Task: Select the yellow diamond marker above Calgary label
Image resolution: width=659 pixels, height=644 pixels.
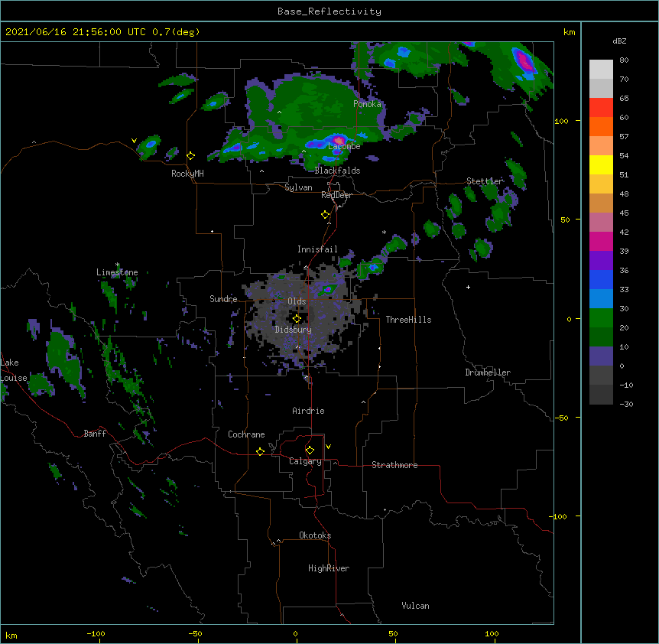Action: tap(310, 450)
